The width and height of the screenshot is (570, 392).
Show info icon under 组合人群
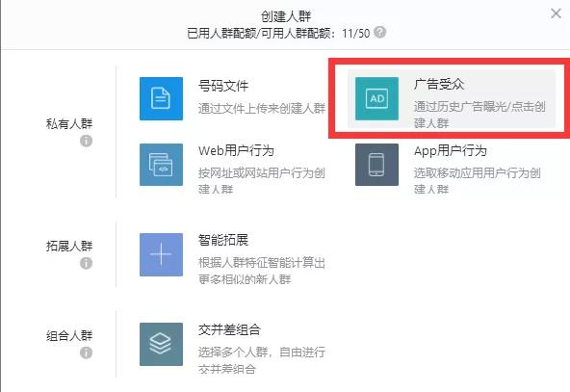tap(86, 353)
